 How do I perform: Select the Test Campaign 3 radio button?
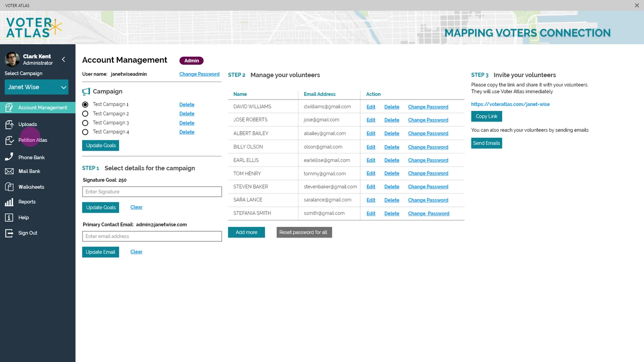(x=85, y=123)
